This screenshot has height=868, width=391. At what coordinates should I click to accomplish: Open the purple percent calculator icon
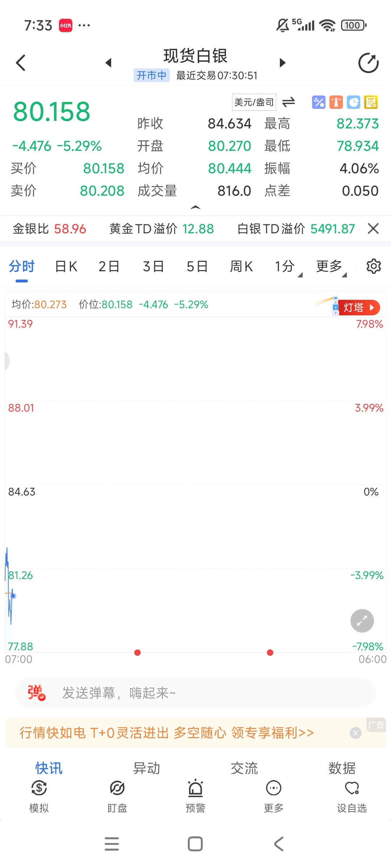tap(319, 102)
